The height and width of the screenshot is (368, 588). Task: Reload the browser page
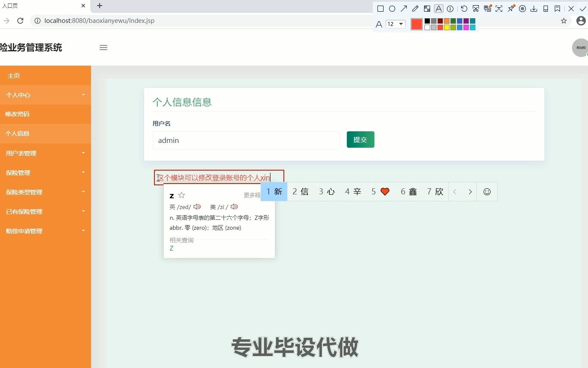coord(20,21)
